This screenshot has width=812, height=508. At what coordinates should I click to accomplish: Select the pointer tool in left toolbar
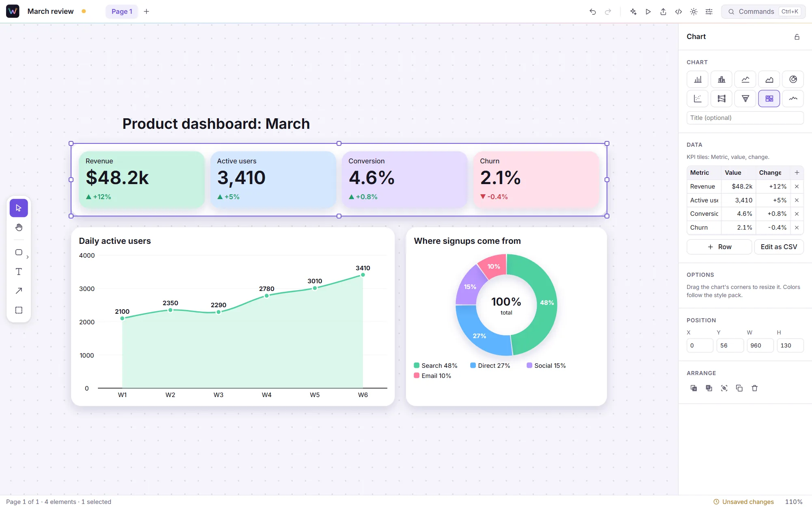pyautogui.click(x=19, y=208)
